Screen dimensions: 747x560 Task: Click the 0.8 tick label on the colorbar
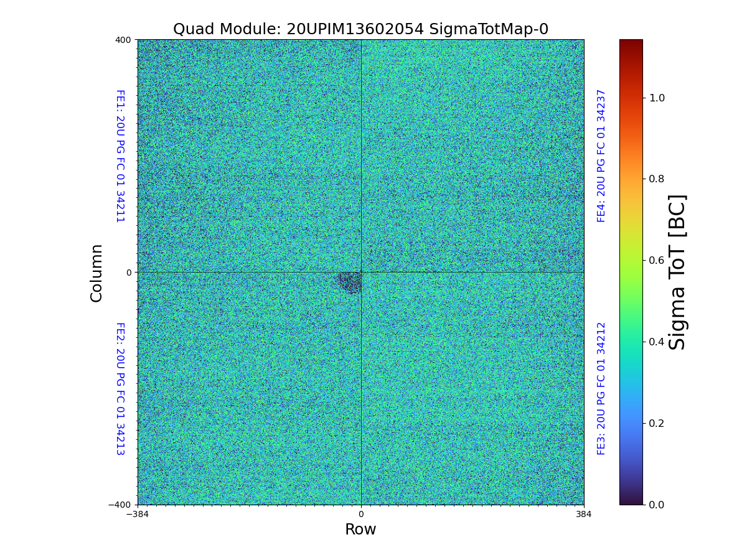tap(657, 179)
